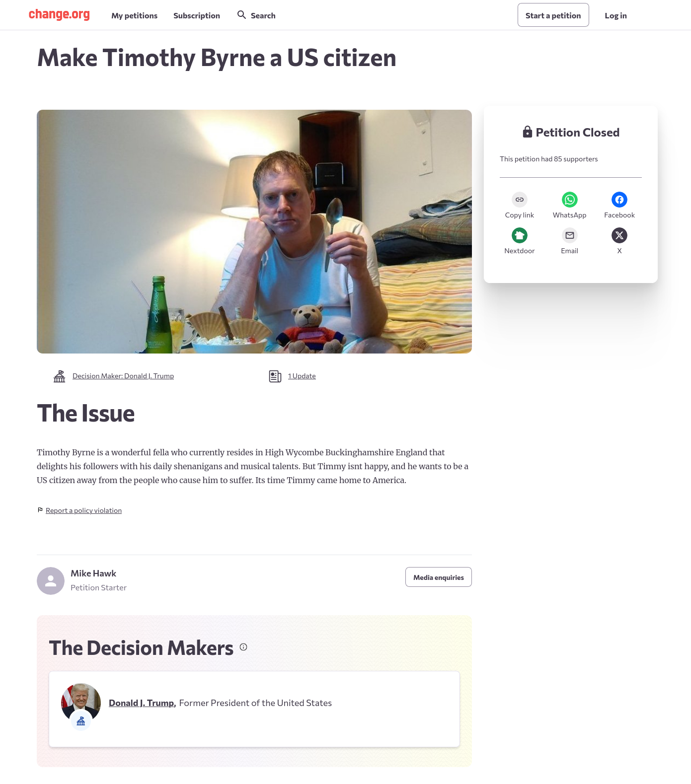Click the petition closed lock icon

(528, 132)
